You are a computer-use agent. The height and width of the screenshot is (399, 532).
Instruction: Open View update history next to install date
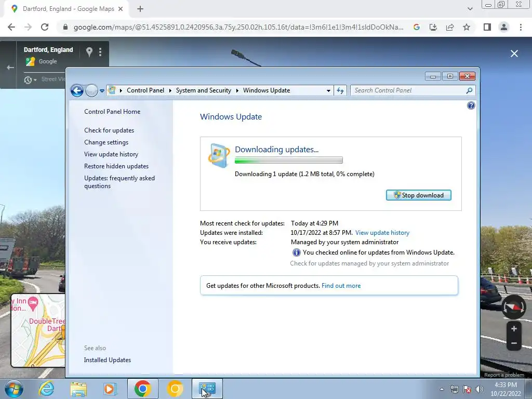pyautogui.click(x=382, y=233)
